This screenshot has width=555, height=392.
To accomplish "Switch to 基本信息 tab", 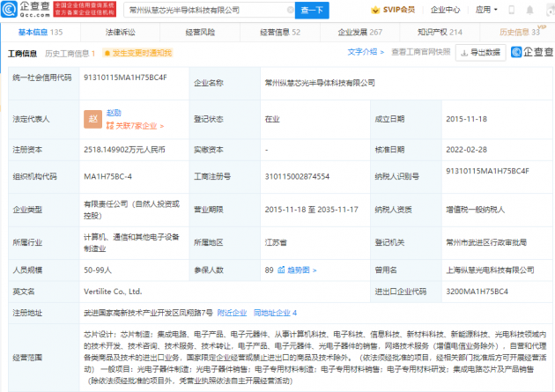I will pyautogui.click(x=41, y=33).
